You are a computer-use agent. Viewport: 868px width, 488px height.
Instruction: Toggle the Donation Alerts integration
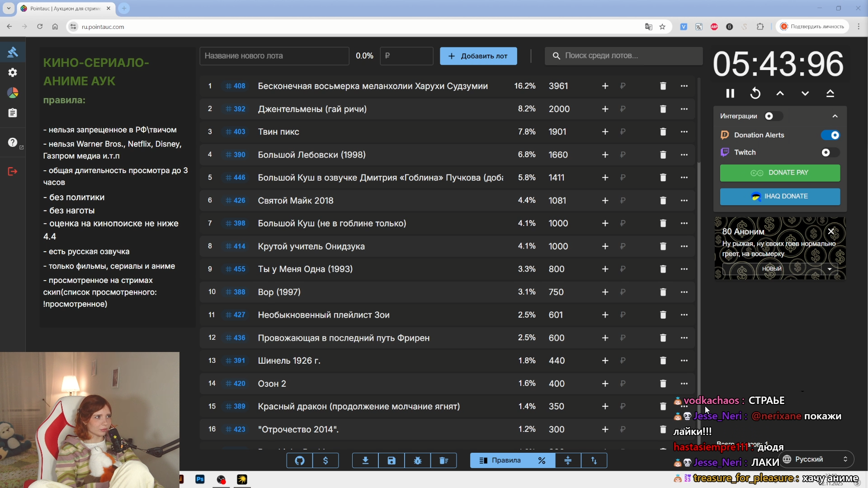pos(830,135)
